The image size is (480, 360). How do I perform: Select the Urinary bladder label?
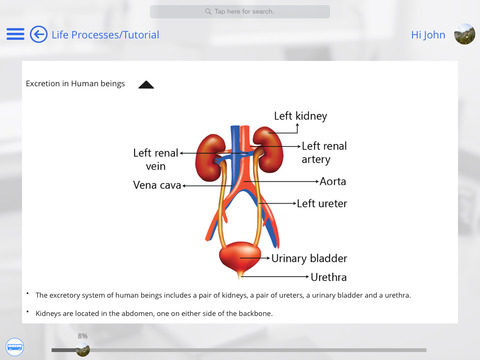tap(309, 258)
